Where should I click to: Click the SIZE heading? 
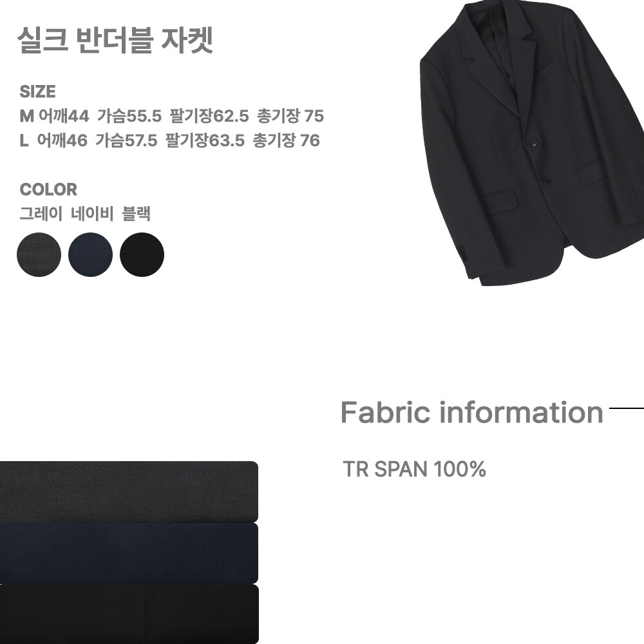coord(38,91)
